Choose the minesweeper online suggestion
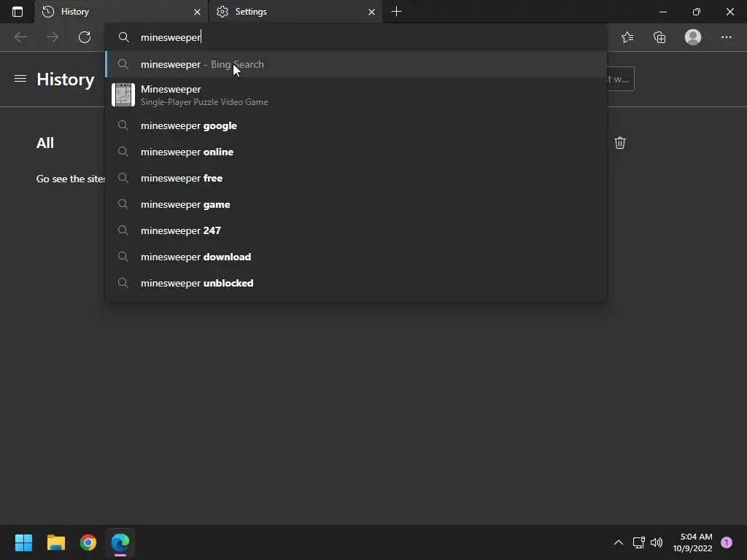Viewport: 747px width, 560px height. pos(356,152)
